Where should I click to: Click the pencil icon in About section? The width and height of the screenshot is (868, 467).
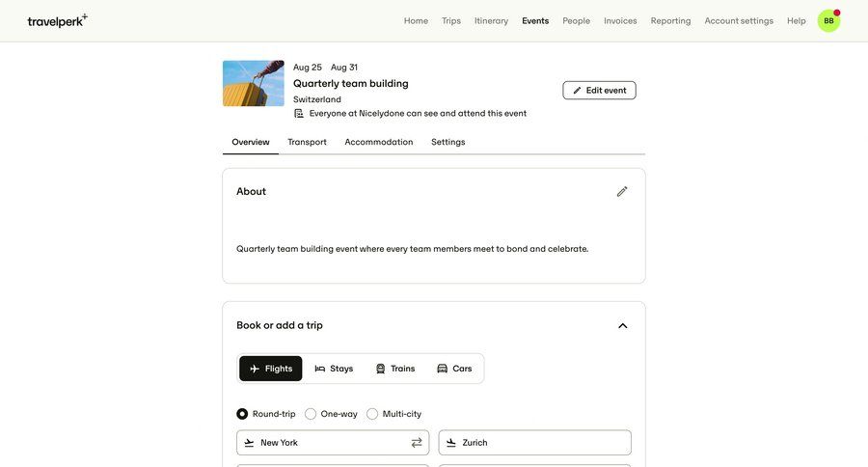pyautogui.click(x=622, y=191)
